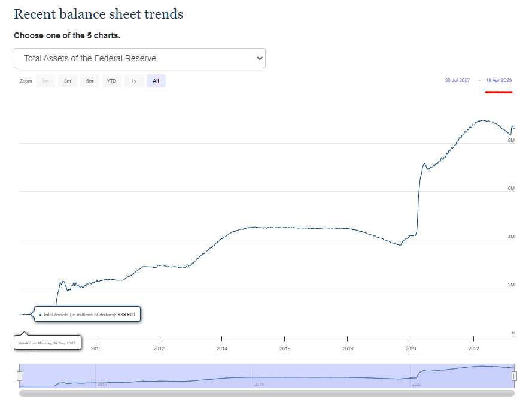Click the 4M y-axis label
Viewport: 532px width, 408px height.
tap(511, 237)
